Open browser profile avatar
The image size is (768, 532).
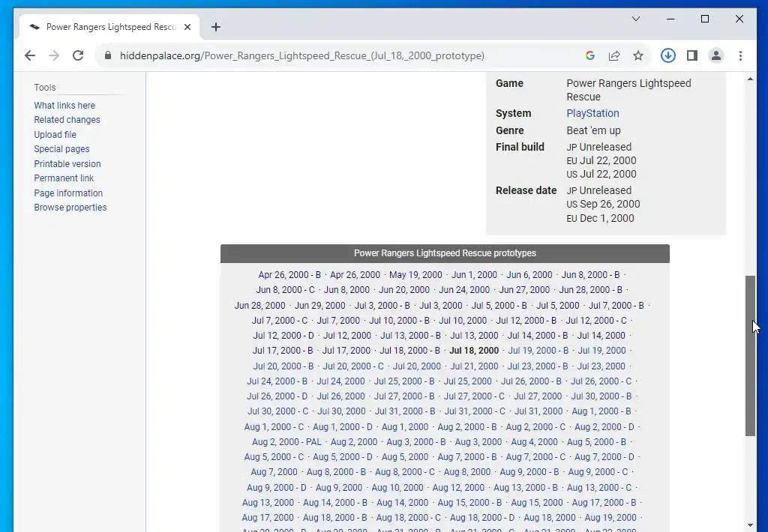pyautogui.click(x=716, y=55)
